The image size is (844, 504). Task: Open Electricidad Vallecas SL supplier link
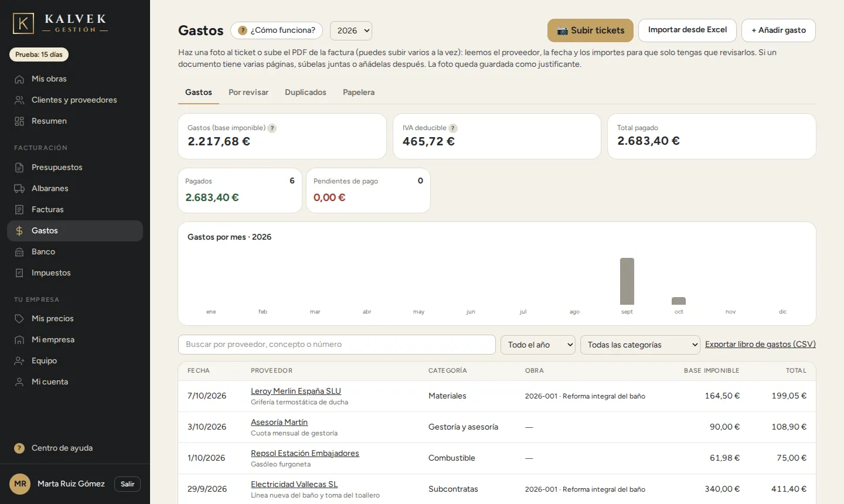tap(294, 484)
